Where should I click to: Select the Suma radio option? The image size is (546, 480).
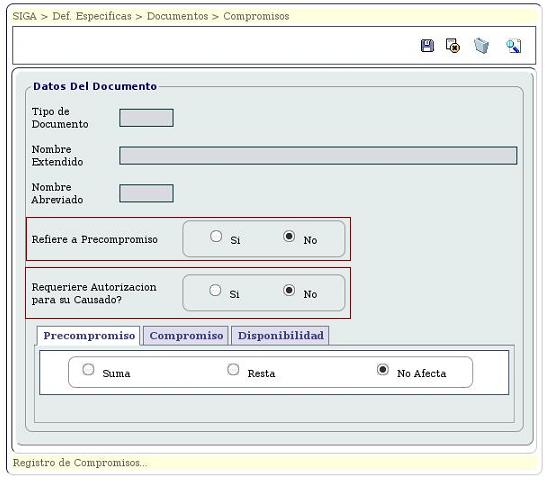[88, 369]
